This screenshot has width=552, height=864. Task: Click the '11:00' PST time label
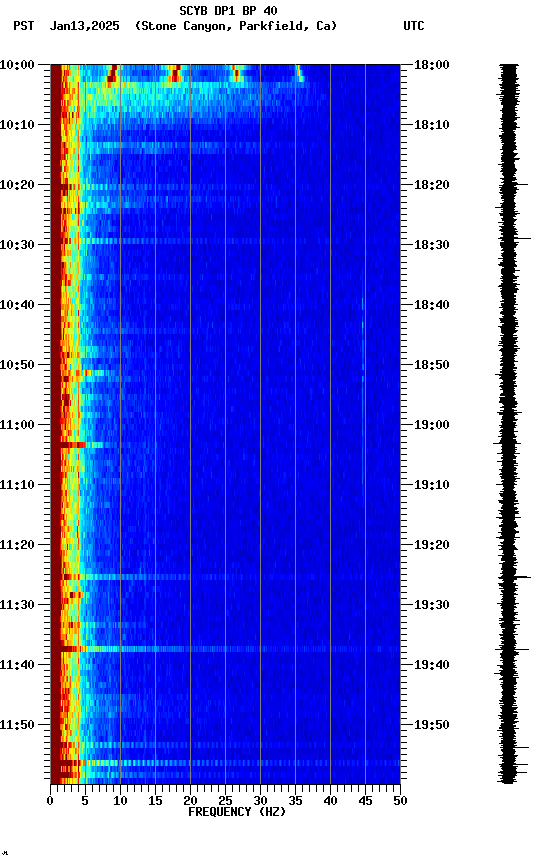(x=17, y=425)
